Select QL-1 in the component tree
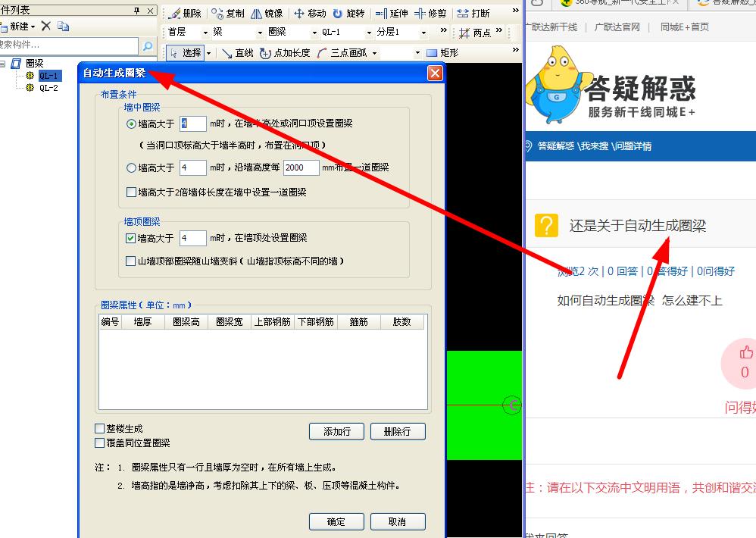This screenshot has width=756, height=538. [x=48, y=76]
